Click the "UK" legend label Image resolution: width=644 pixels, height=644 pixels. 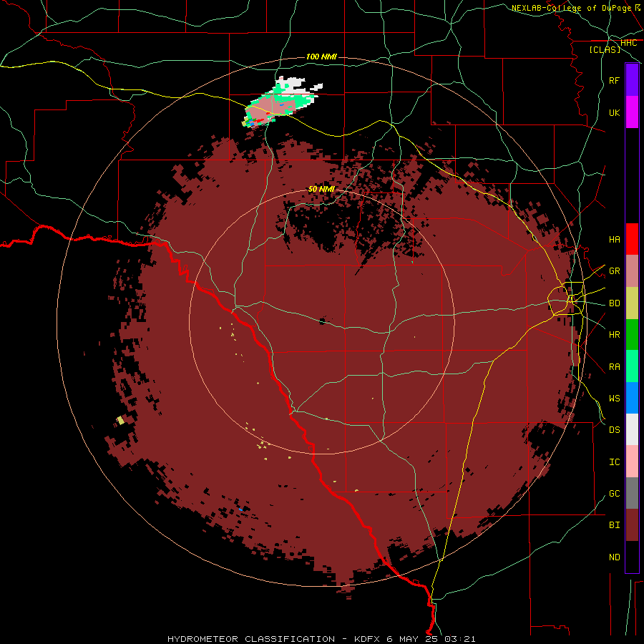pyautogui.click(x=614, y=112)
